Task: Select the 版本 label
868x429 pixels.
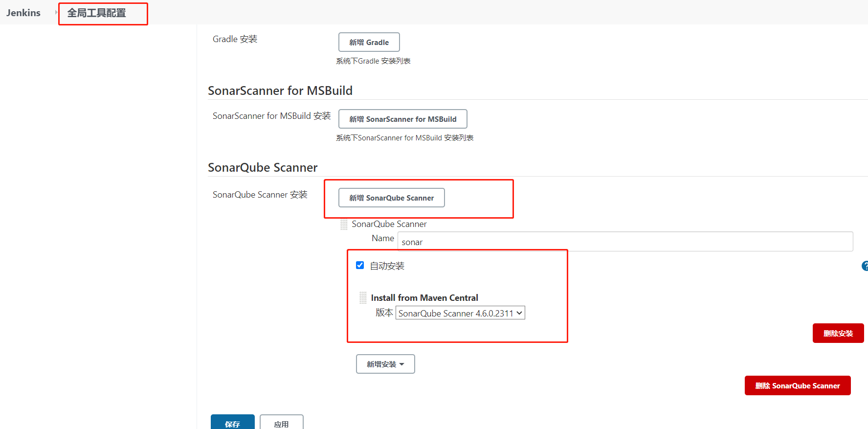Action: [x=384, y=313]
